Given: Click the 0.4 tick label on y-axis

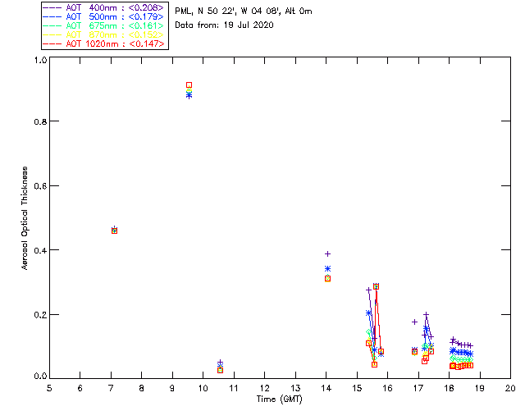Looking at the screenshot, I should coord(40,250).
